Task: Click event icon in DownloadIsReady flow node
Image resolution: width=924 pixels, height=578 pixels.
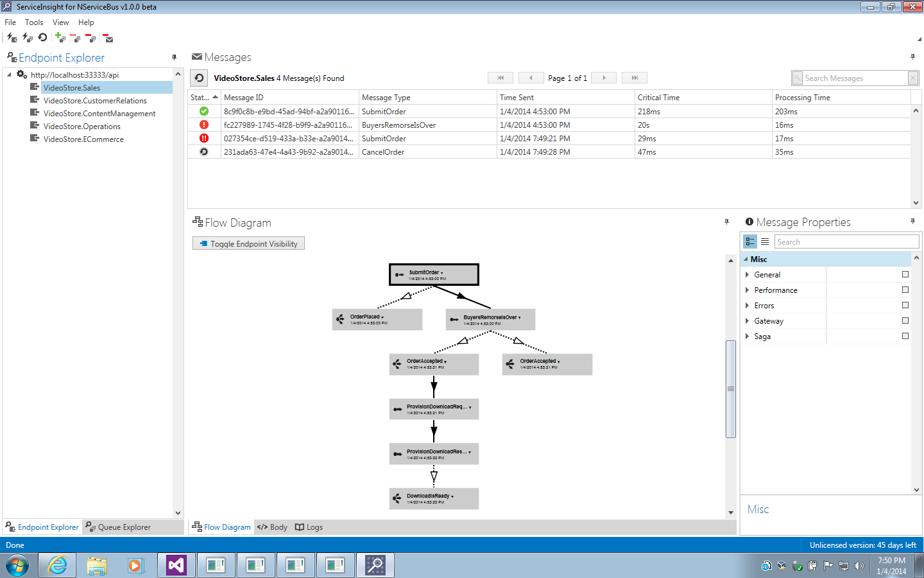Action: point(397,498)
